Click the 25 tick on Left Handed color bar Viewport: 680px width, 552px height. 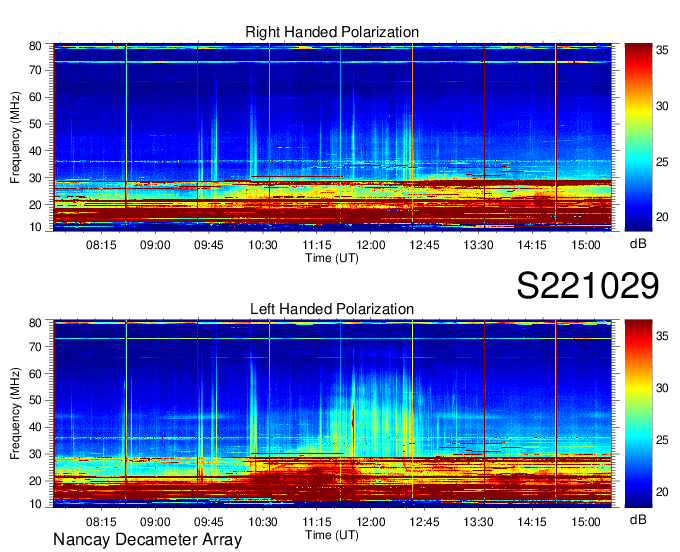coord(662,440)
